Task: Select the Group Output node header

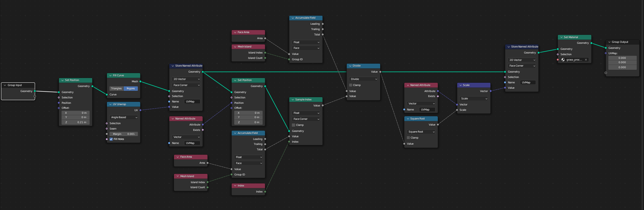Action: click(x=623, y=42)
